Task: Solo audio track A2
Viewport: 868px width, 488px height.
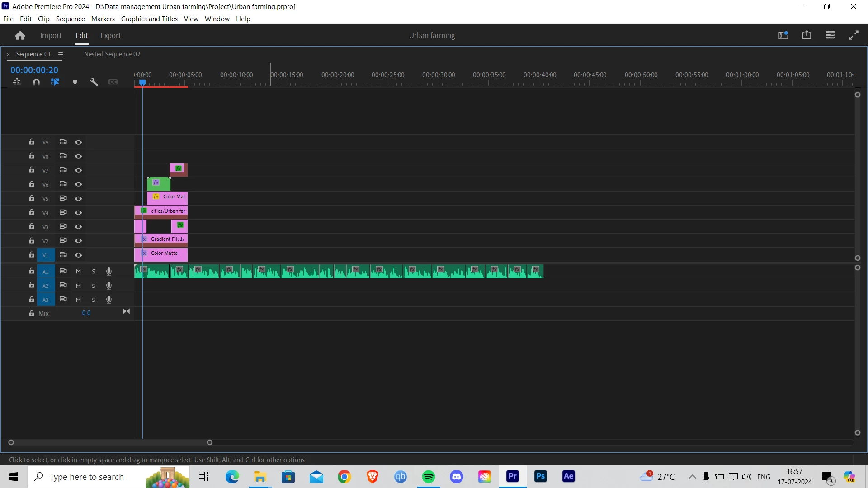Action: tap(94, 286)
